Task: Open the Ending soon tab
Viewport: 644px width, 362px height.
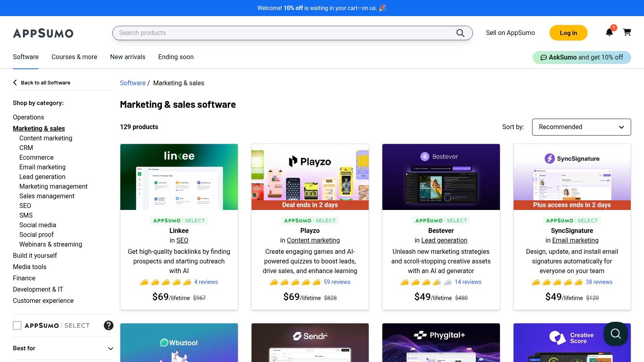Action: click(x=176, y=57)
